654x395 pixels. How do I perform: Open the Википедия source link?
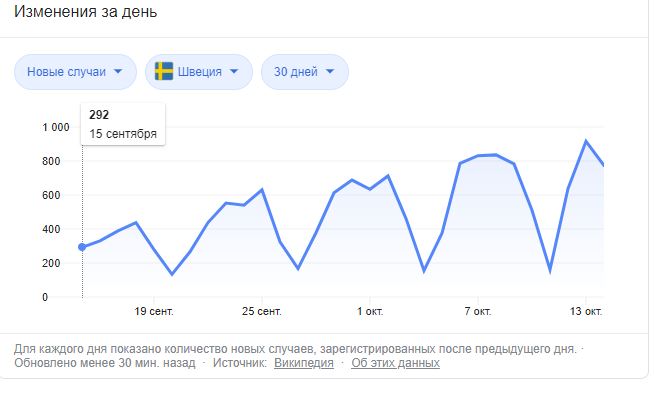304,363
